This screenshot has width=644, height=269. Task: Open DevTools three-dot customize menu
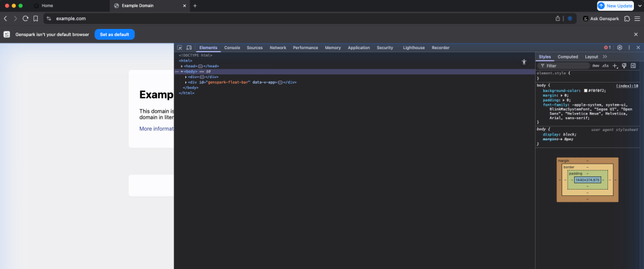click(x=629, y=48)
